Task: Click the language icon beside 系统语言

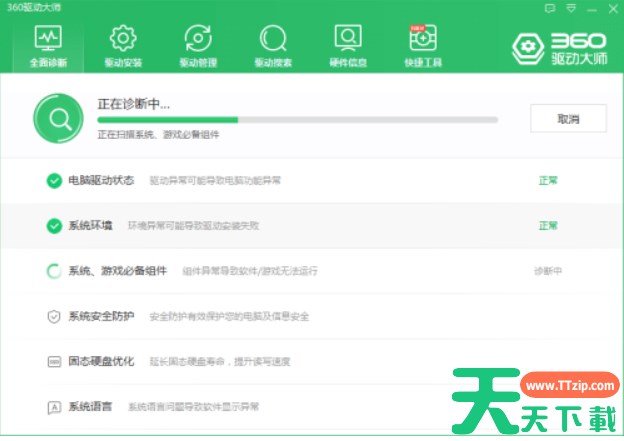Action: click(x=54, y=407)
